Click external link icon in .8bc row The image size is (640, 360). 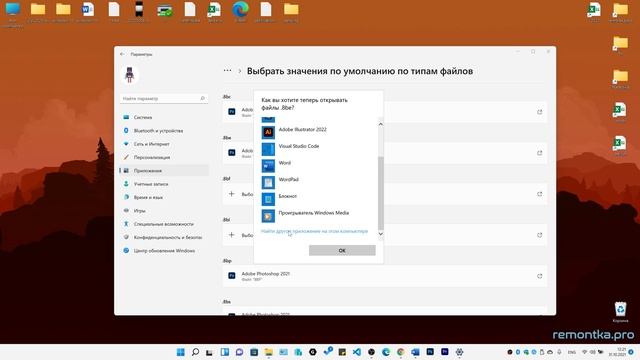tap(540, 112)
